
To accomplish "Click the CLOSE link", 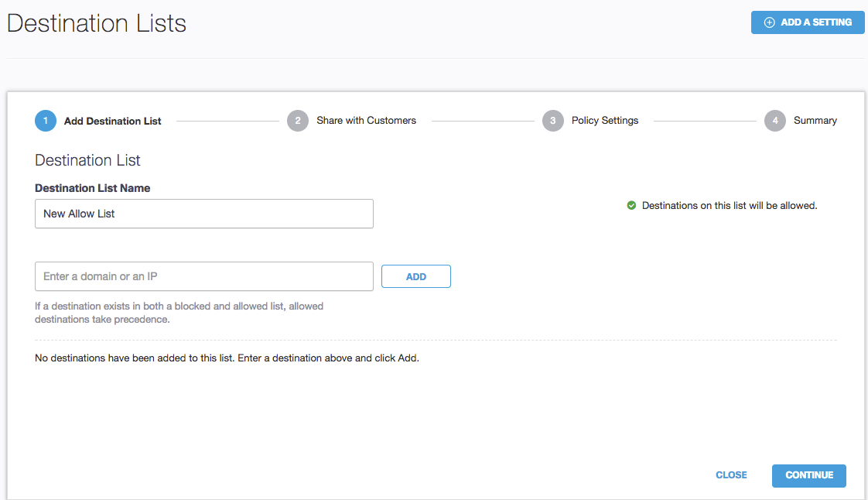I will pyautogui.click(x=731, y=475).
